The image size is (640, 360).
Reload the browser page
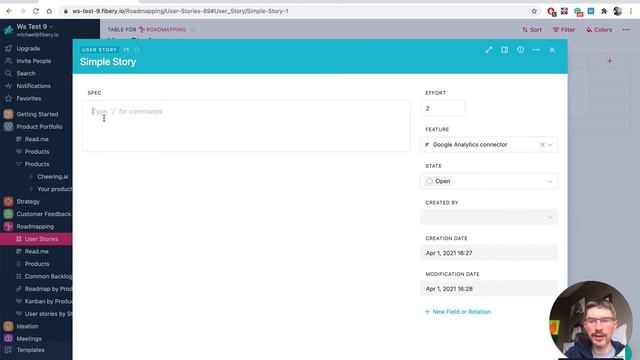point(36,11)
